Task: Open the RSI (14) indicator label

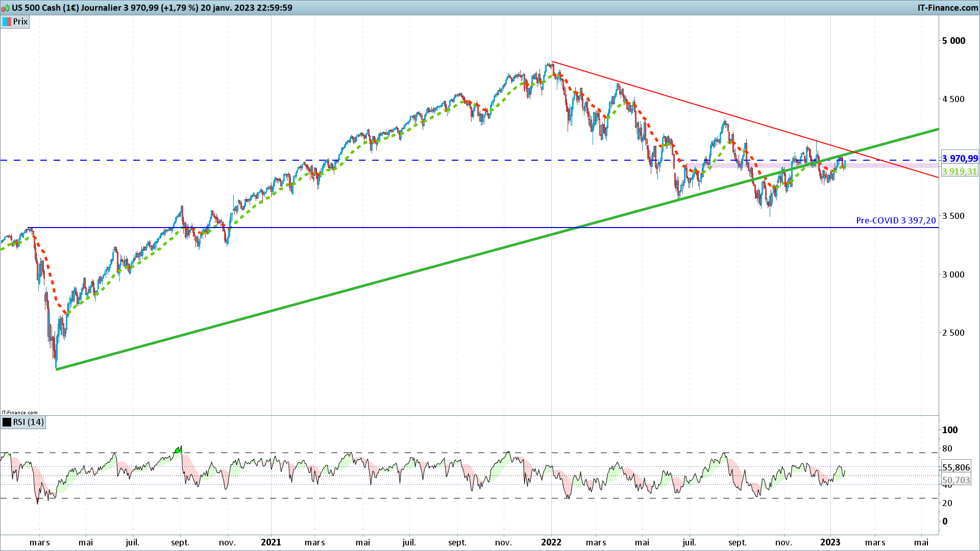Action: (29, 422)
